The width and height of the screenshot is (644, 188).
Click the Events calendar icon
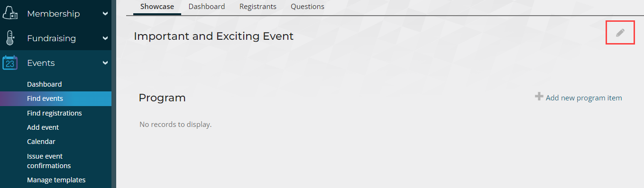pos(10,63)
